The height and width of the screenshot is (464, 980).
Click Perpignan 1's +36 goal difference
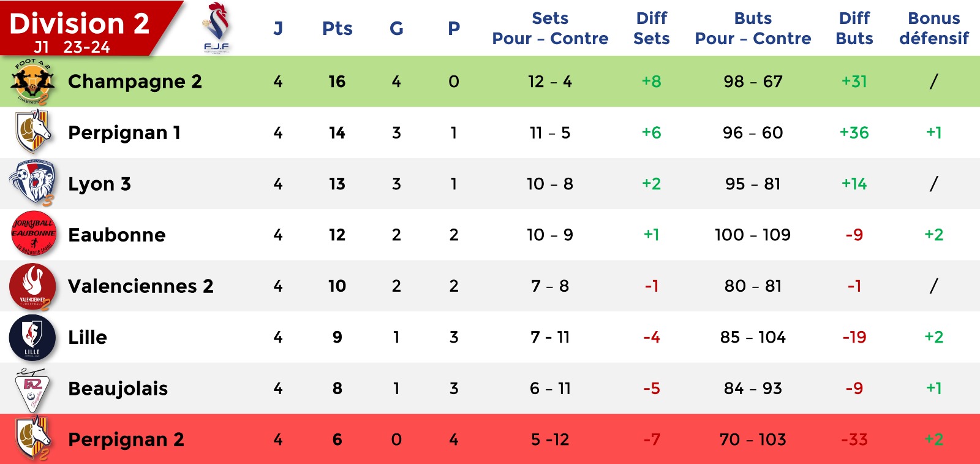(854, 132)
